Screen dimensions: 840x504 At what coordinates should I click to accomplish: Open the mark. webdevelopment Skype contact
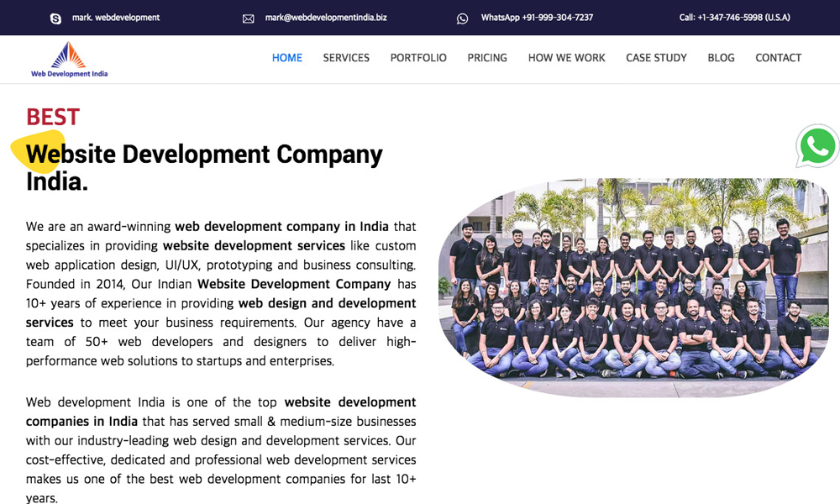116,18
